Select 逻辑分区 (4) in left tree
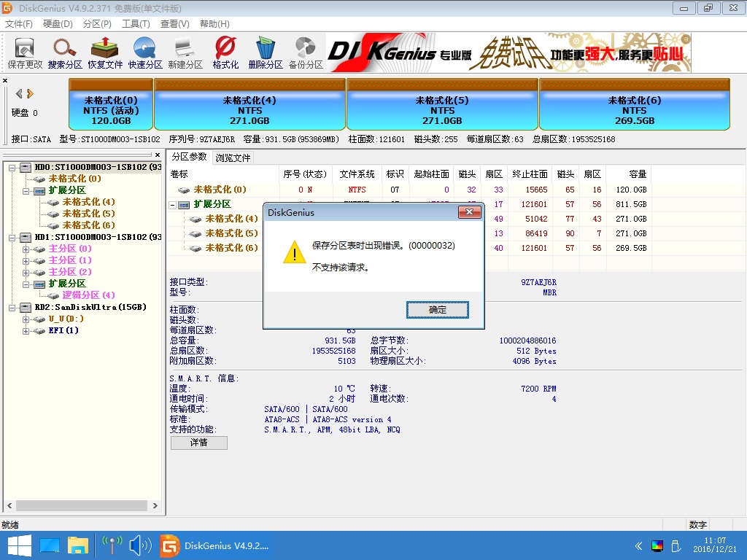The width and height of the screenshot is (747, 560). click(88, 295)
